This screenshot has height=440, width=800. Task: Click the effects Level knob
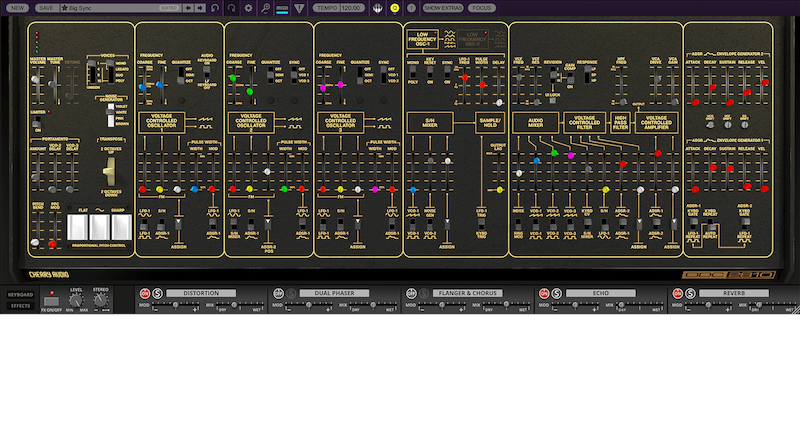pos(76,300)
